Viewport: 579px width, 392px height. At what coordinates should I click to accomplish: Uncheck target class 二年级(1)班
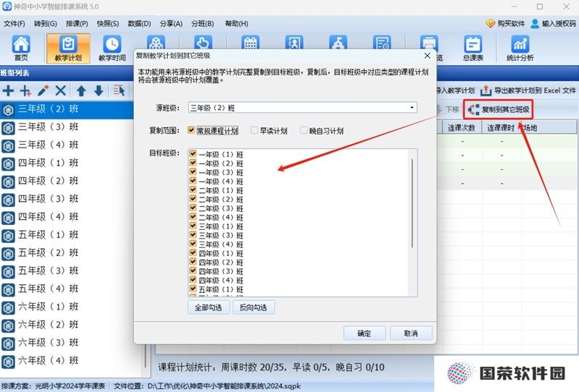coord(193,189)
